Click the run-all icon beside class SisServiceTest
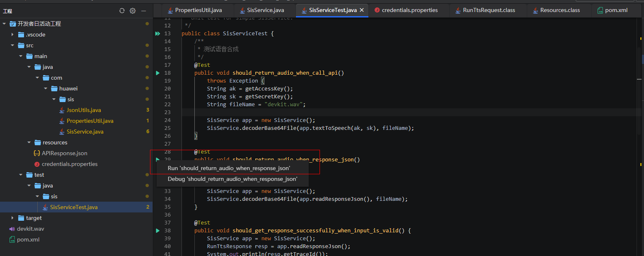Screen dimensions: 644x256 157,34
